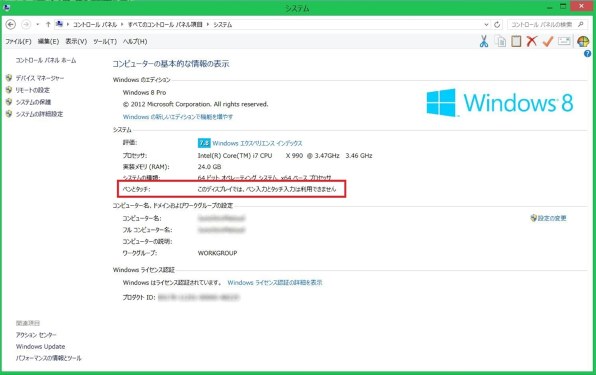Click the shield icon beside リモートの設定
The height and width of the screenshot is (375, 596).
coord(9,90)
